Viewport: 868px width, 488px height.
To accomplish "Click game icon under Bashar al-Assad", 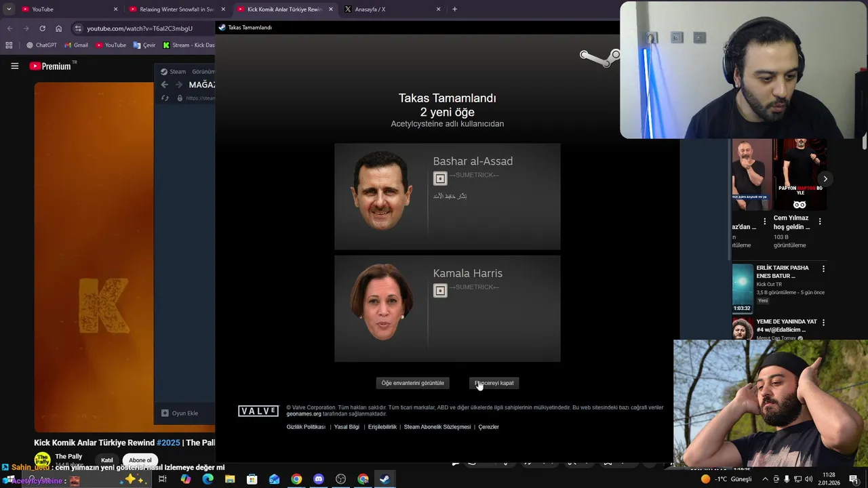I will click(440, 178).
